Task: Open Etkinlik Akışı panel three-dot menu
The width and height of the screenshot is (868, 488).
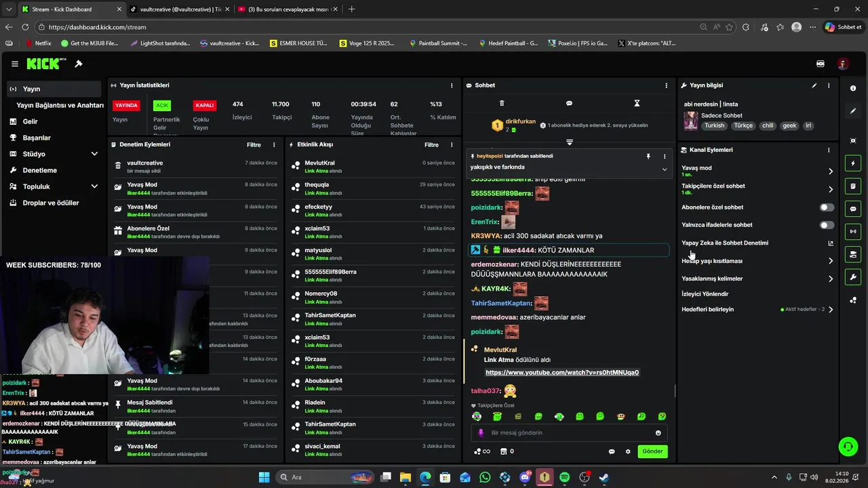Action: pyautogui.click(x=452, y=144)
